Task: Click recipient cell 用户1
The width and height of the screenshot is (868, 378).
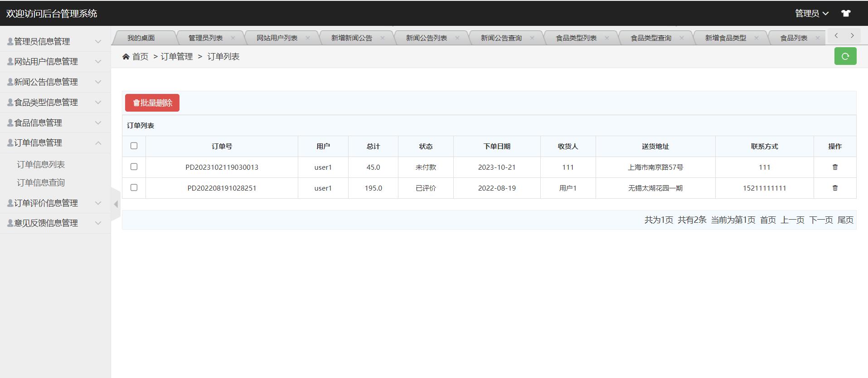Action: [x=568, y=188]
